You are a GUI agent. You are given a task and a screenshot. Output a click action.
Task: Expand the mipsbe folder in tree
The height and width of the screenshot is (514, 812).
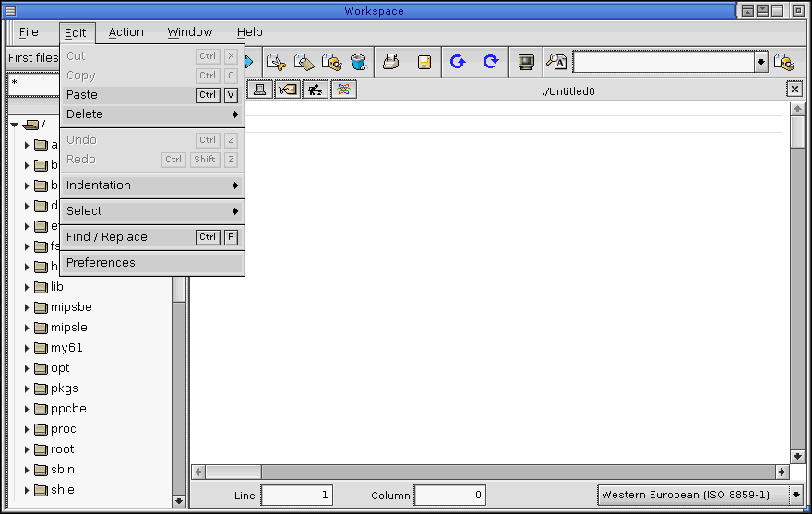pos(27,307)
